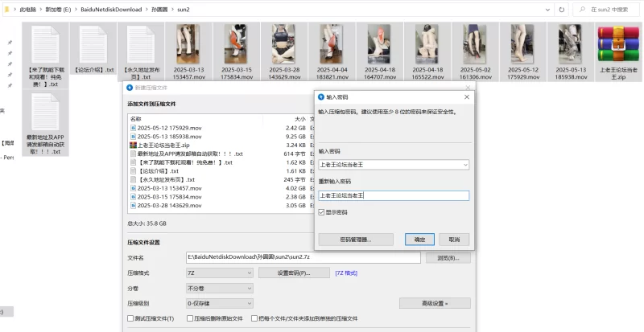
Task: Click the 总大小: 35.8 GB text
Action: (x=147, y=223)
